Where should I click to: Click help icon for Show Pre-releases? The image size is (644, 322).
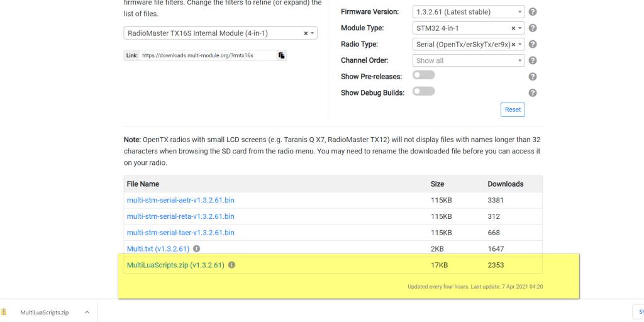tap(533, 77)
